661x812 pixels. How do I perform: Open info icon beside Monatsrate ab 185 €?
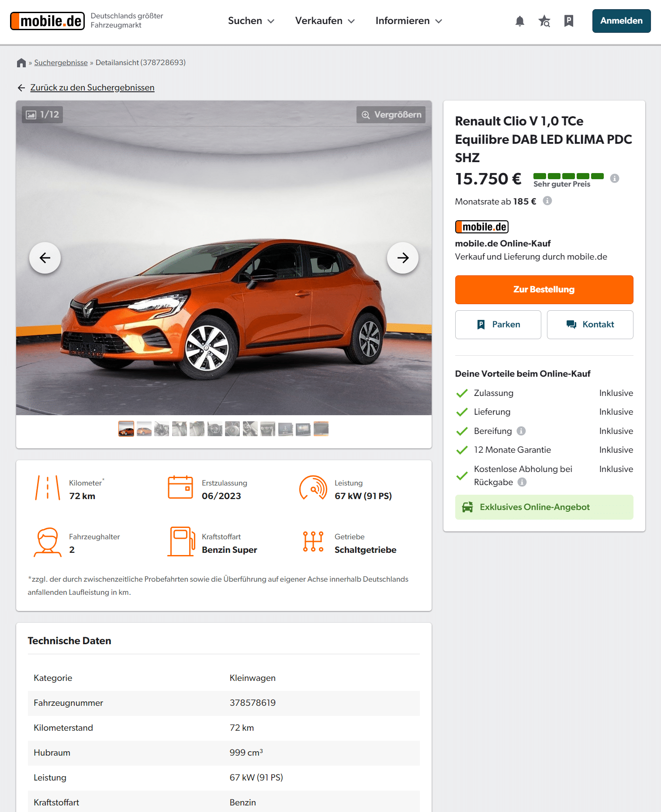[x=547, y=201]
